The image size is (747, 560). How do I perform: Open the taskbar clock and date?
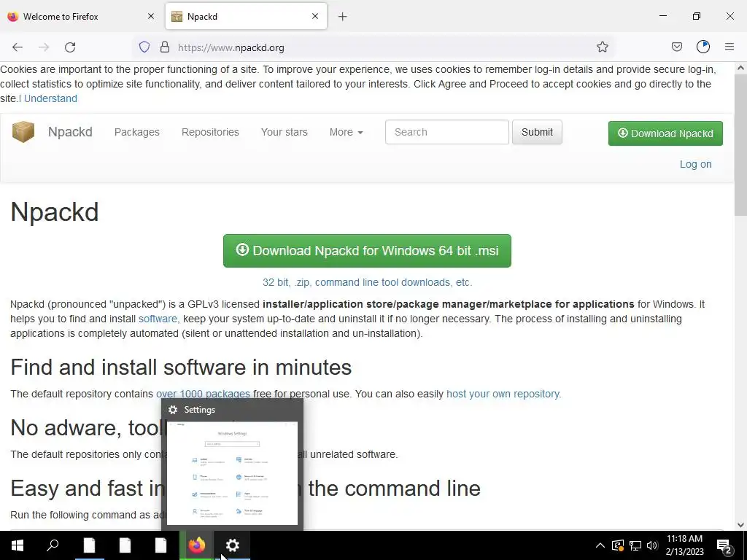[x=684, y=545]
